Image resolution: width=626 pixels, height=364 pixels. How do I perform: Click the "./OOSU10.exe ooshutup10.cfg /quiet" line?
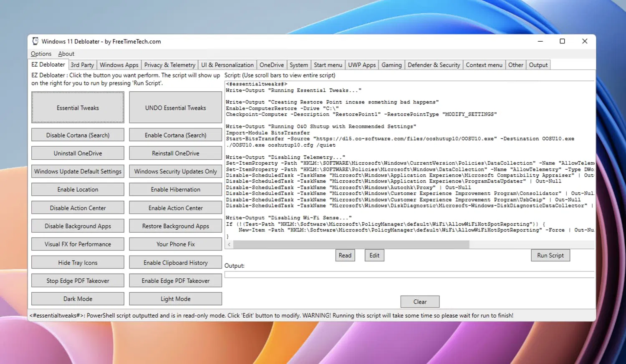pos(281,145)
